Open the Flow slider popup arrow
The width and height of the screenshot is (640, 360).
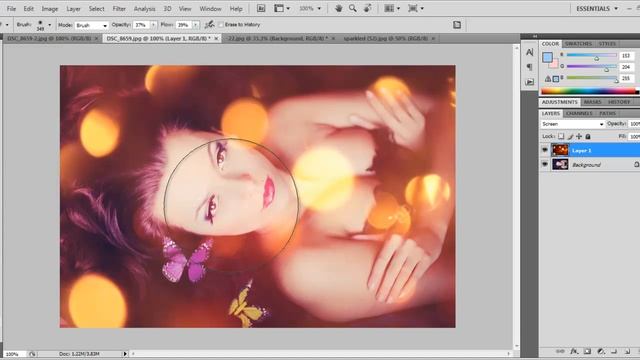196,25
